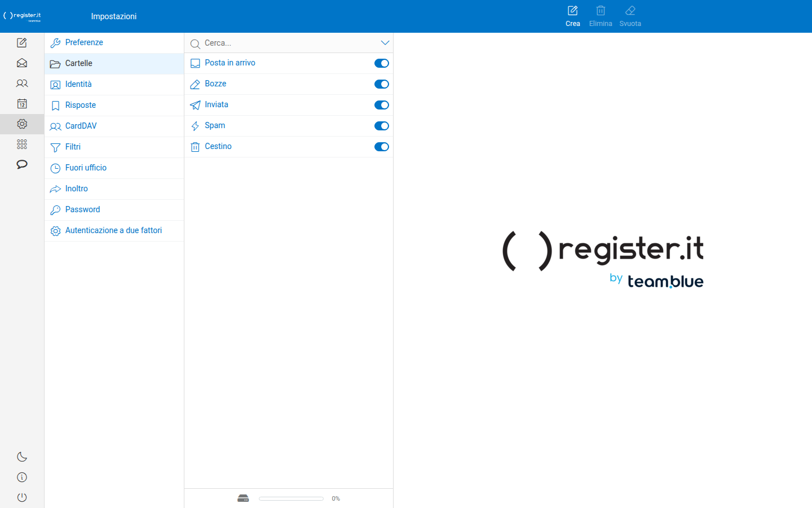Toggle subscription for Cestino folder
This screenshot has width=812, height=508.
(x=382, y=147)
